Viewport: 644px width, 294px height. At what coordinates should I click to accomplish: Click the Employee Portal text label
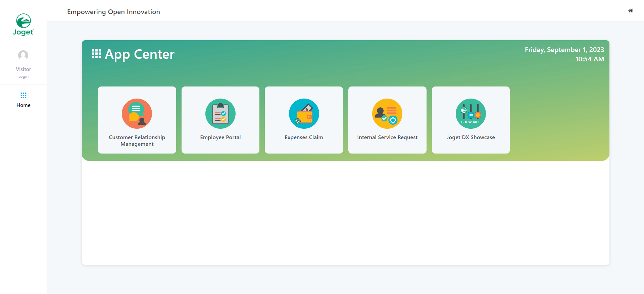(x=220, y=137)
